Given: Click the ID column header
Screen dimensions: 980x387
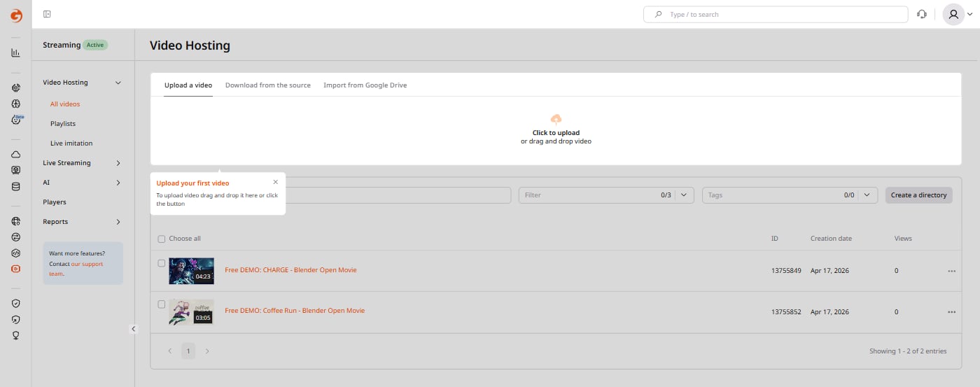Looking at the screenshot, I should click(774, 239).
